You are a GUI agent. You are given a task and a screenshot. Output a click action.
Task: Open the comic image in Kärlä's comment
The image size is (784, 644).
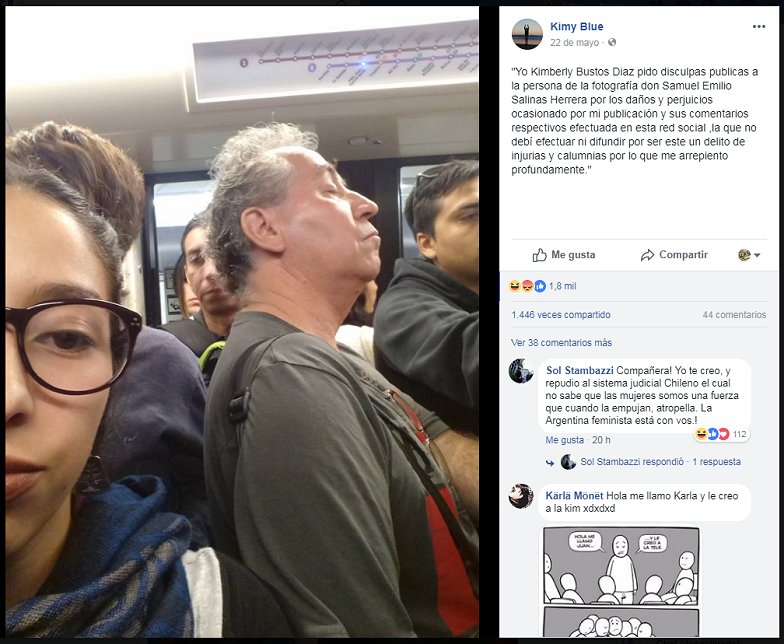622,582
